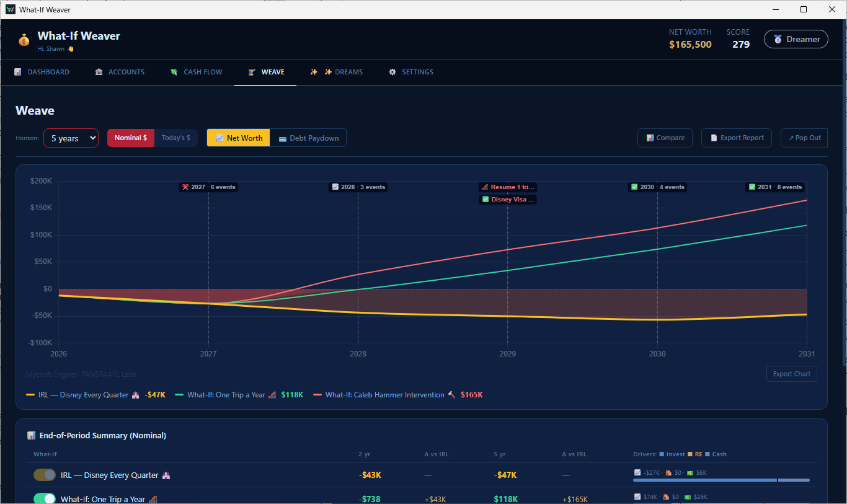Click the scissors icon in 2027 event marker
Image resolution: width=847 pixels, height=504 pixels.
(x=185, y=187)
